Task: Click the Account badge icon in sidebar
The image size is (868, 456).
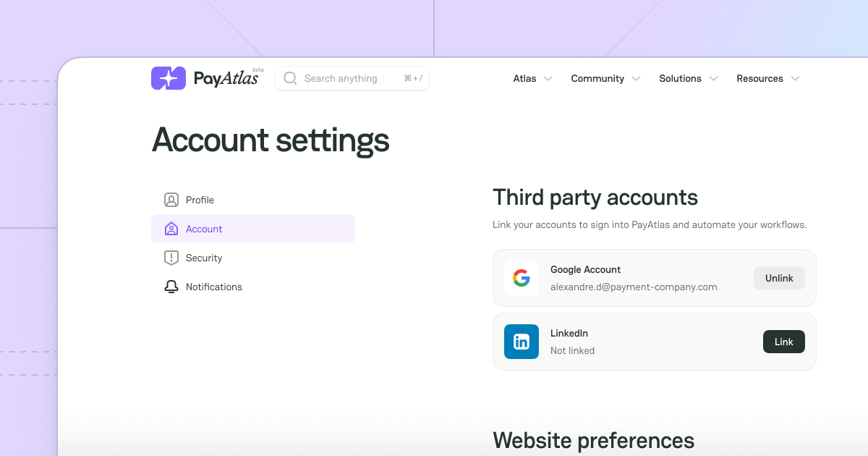Action: 171,228
